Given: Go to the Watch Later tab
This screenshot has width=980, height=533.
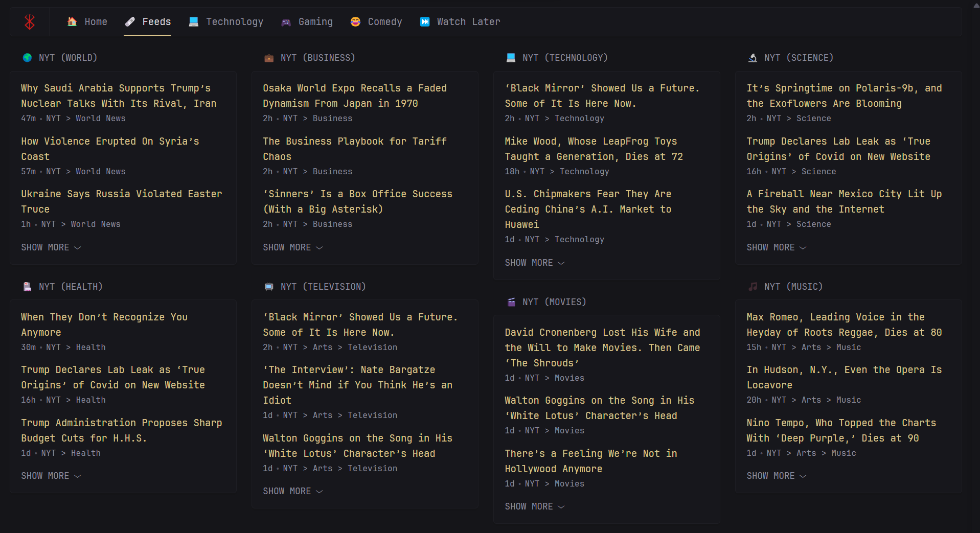Looking at the screenshot, I should click(460, 21).
